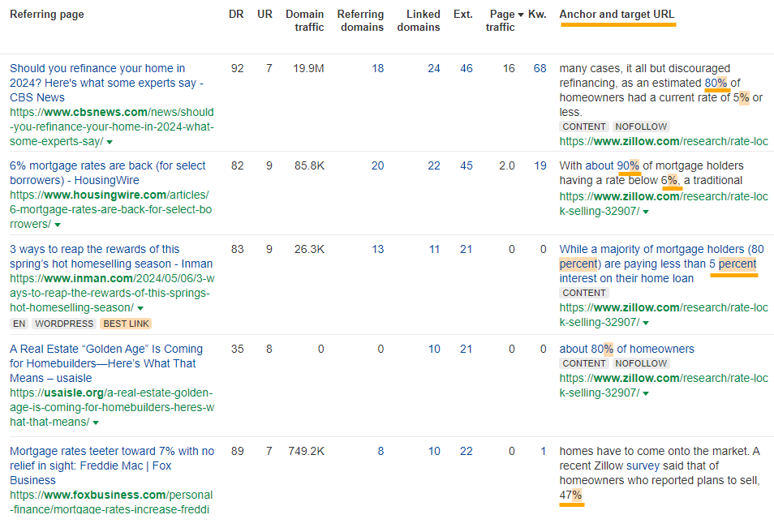Click the NOFOLLOW tag in the CBS News row
Viewport: 774px width, 532px height.
640,127
